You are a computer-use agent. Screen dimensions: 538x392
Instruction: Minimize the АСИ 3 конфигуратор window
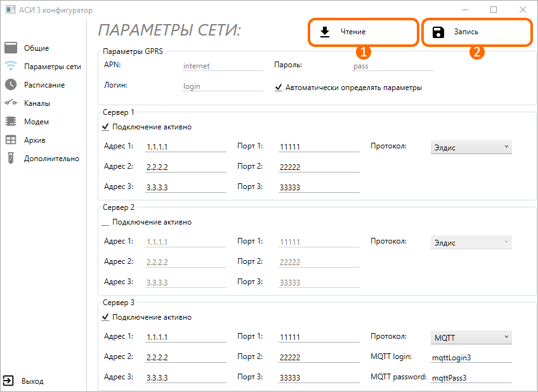pyautogui.click(x=465, y=10)
